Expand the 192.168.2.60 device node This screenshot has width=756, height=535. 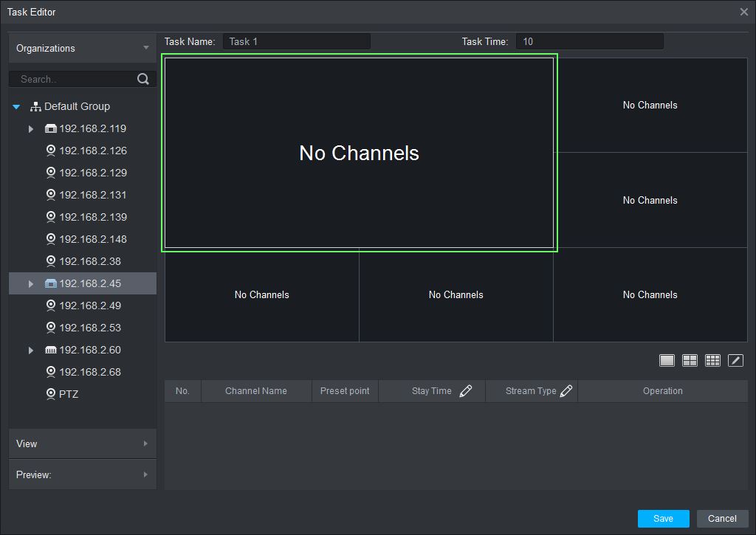31,351
